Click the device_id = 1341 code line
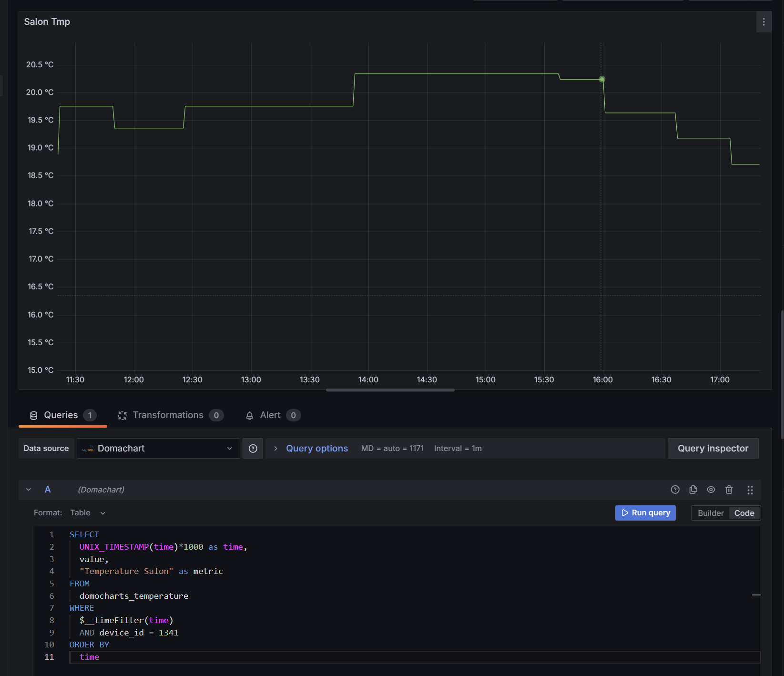 (129, 633)
